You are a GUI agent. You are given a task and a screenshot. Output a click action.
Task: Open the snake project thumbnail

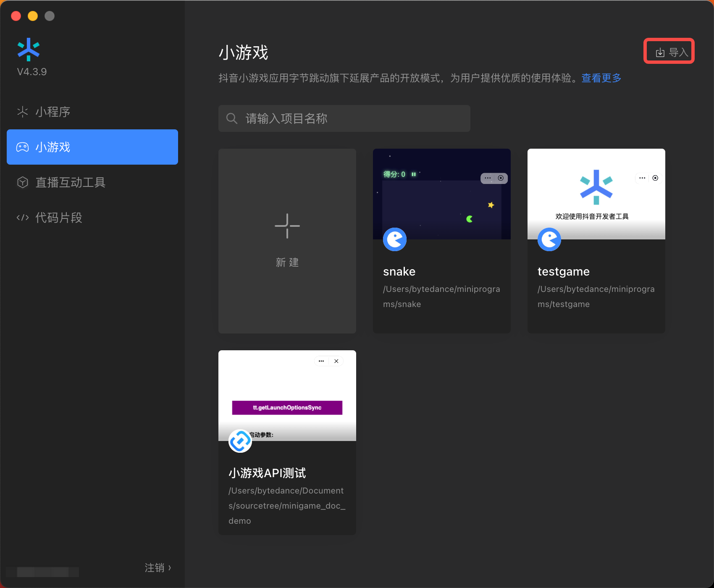click(442, 194)
